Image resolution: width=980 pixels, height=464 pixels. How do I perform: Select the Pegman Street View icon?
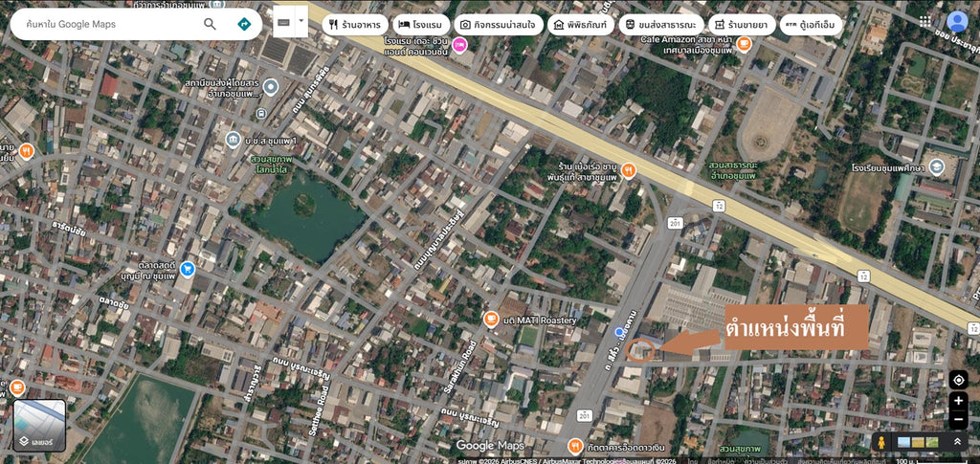tap(881, 442)
